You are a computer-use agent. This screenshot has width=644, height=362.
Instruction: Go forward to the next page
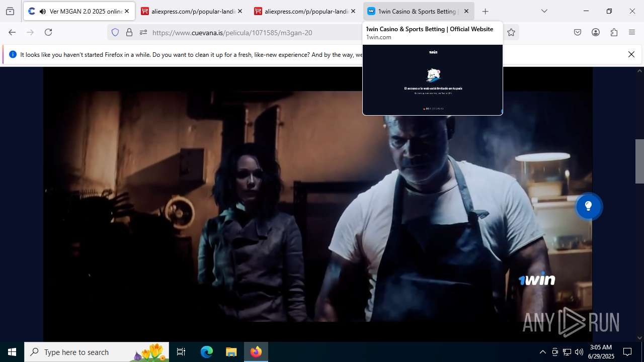(x=30, y=32)
